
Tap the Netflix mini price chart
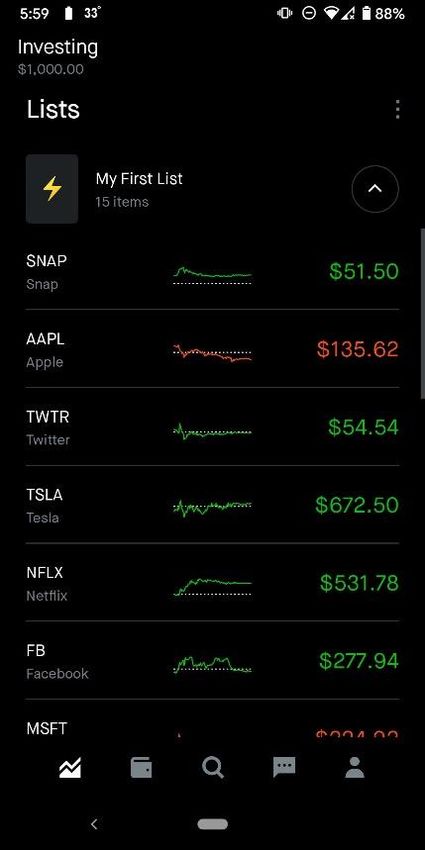(x=212, y=586)
